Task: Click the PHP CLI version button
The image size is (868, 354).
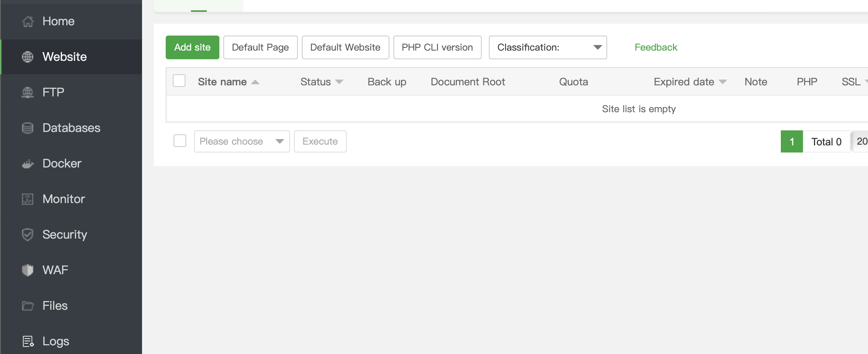Action: coord(437,47)
